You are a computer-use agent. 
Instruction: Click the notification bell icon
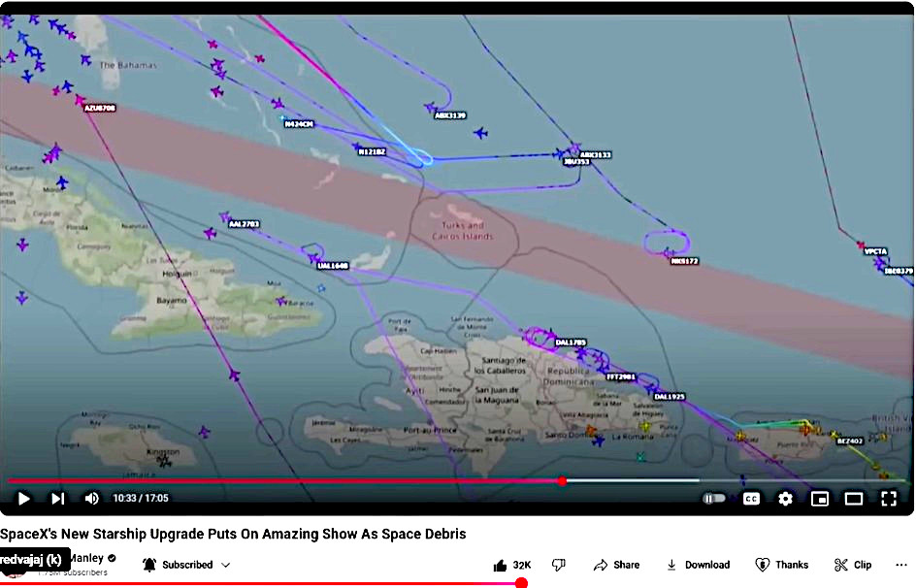149,566
